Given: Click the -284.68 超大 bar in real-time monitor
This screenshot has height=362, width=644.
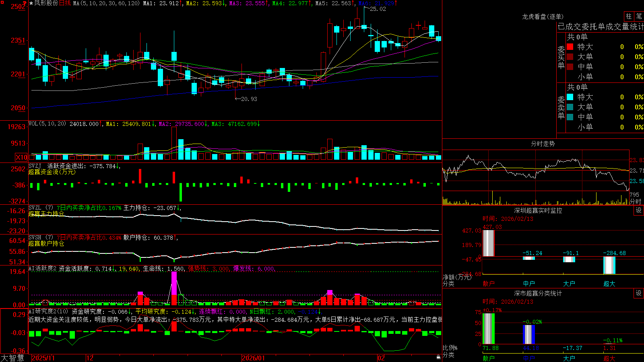Looking at the screenshot, I should (x=609, y=265).
